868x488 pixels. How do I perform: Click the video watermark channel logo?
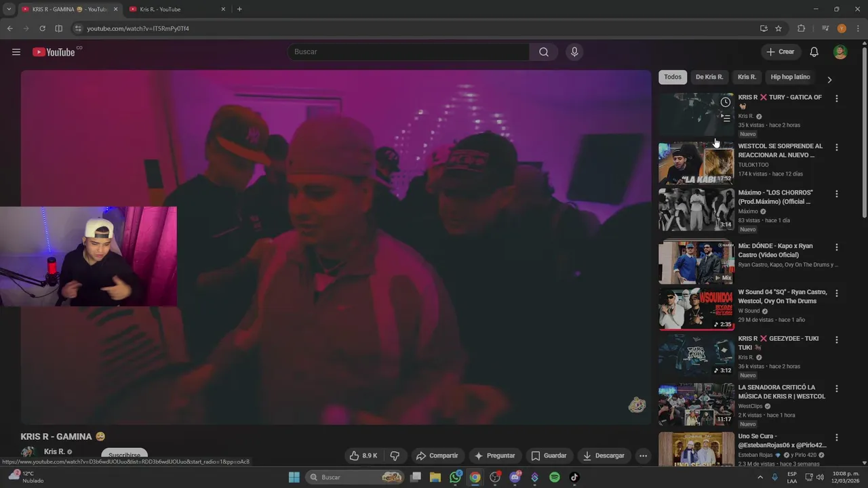pyautogui.click(x=636, y=405)
